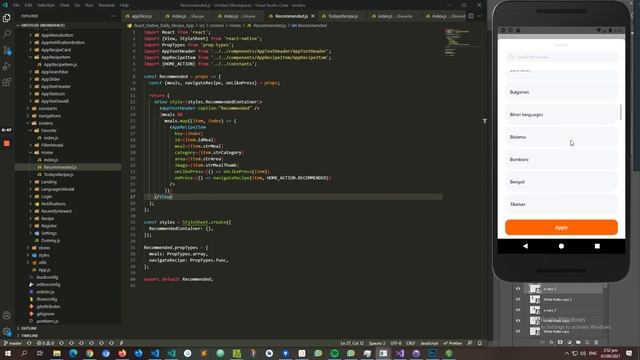Hide the 'White Plate copy 2' layer
The width and height of the screenshot is (640, 360).
point(518,299)
